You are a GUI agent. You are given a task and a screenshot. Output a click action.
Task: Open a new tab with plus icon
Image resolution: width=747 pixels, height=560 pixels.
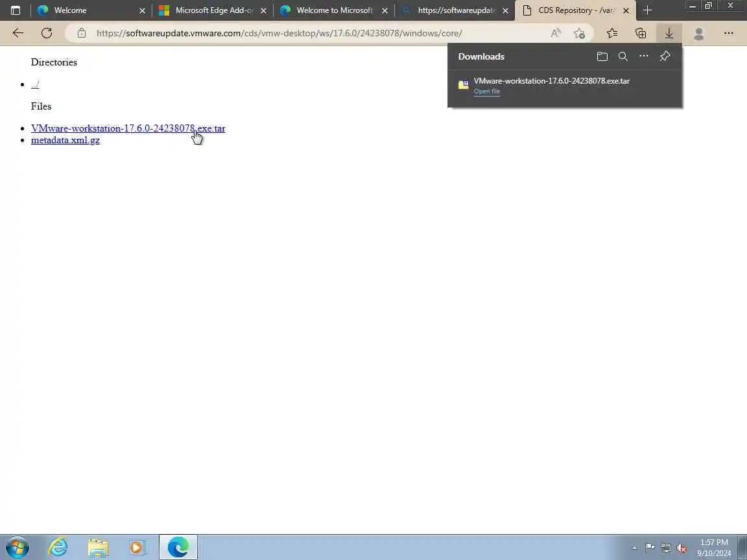pos(647,10)
